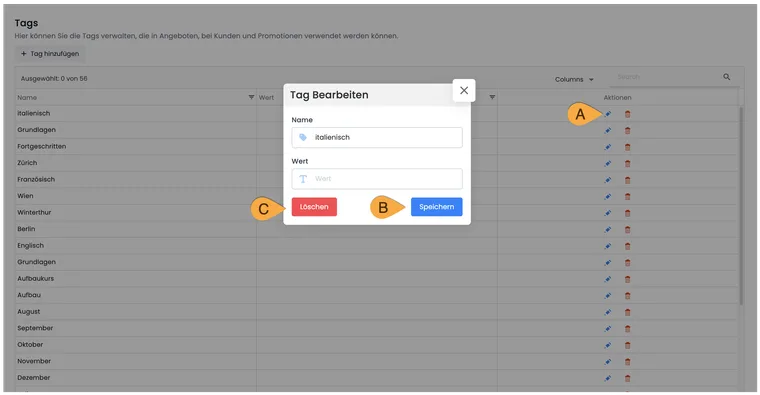
Task: Select the Aufbaukurs row name
Action: click(35, 278)
